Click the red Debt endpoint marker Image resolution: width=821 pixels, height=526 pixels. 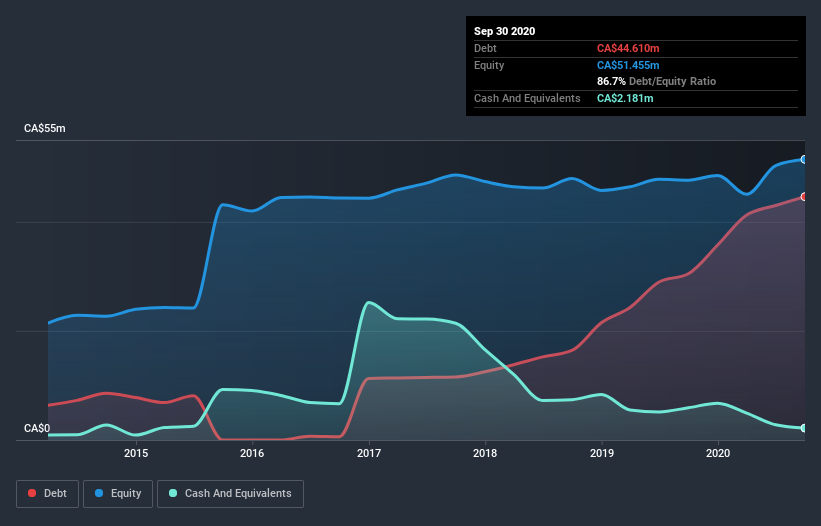(x=804, y=197)
